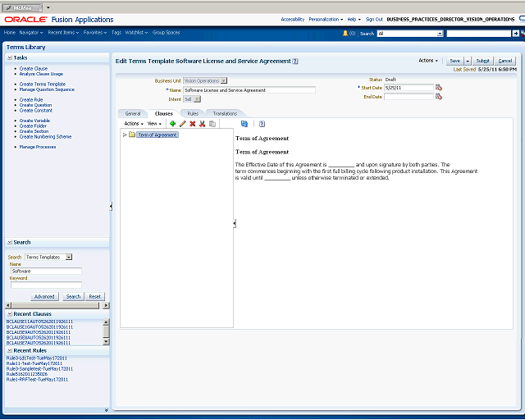The width and height of the screenshot is (525, 420).
Task: Open the clauses View menu
Action: coord(154,124)
